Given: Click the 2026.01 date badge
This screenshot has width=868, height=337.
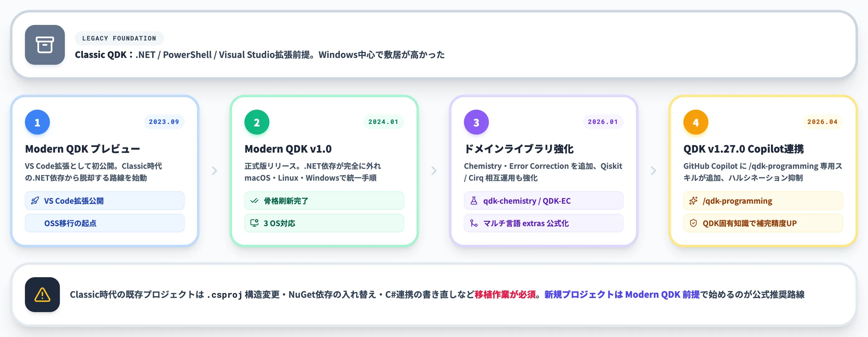Looking at the screenshot, I should (603, 122).
